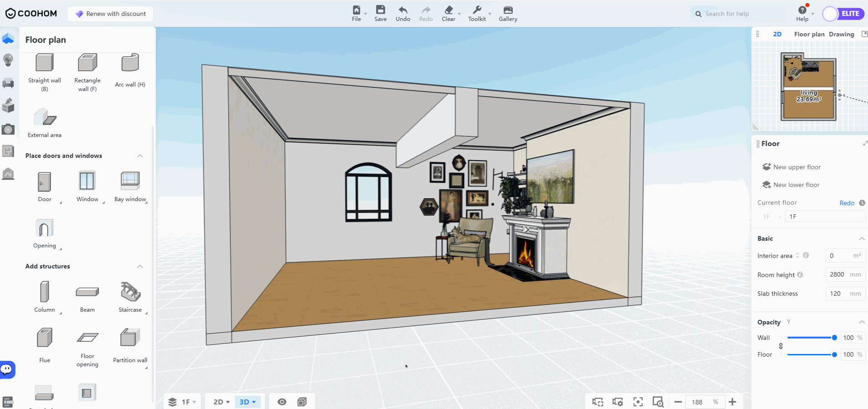The height and width of the screenshot is (409, 868).
Task: Toggle the ELITE switch
Action: coord(843,14)
